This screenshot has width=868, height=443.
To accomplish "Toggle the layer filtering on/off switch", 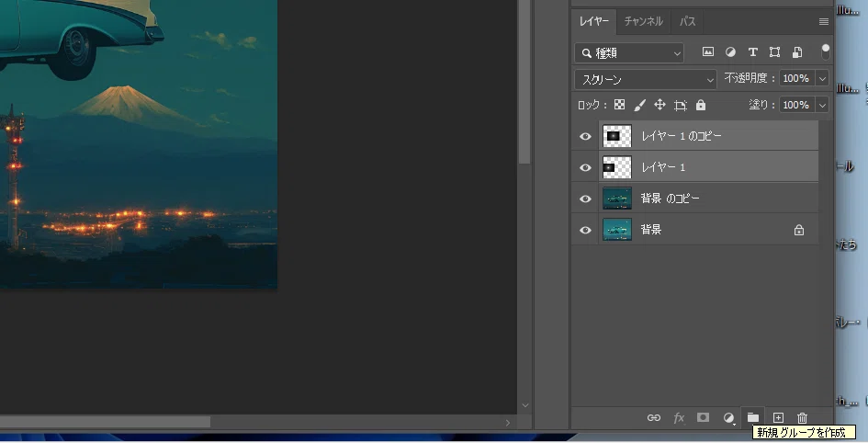I will pos(826,52).
